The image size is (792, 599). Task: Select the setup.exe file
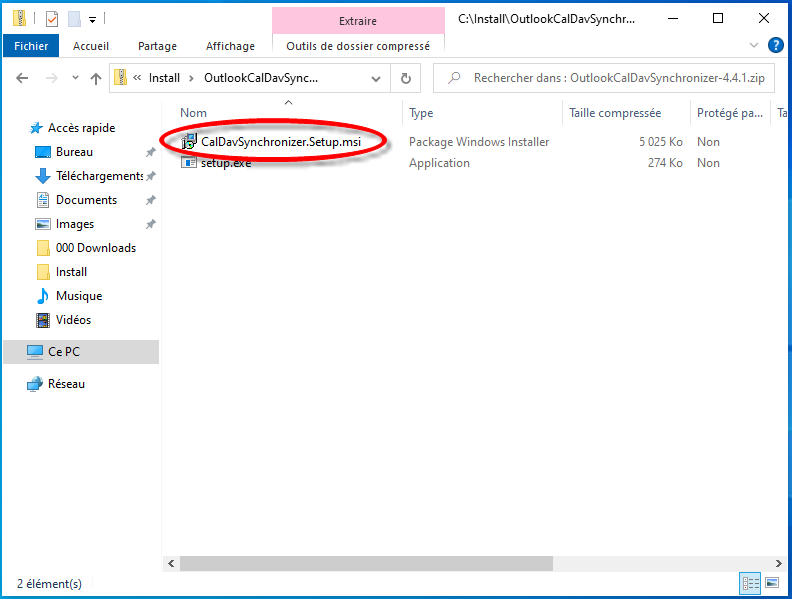point(226,163)
